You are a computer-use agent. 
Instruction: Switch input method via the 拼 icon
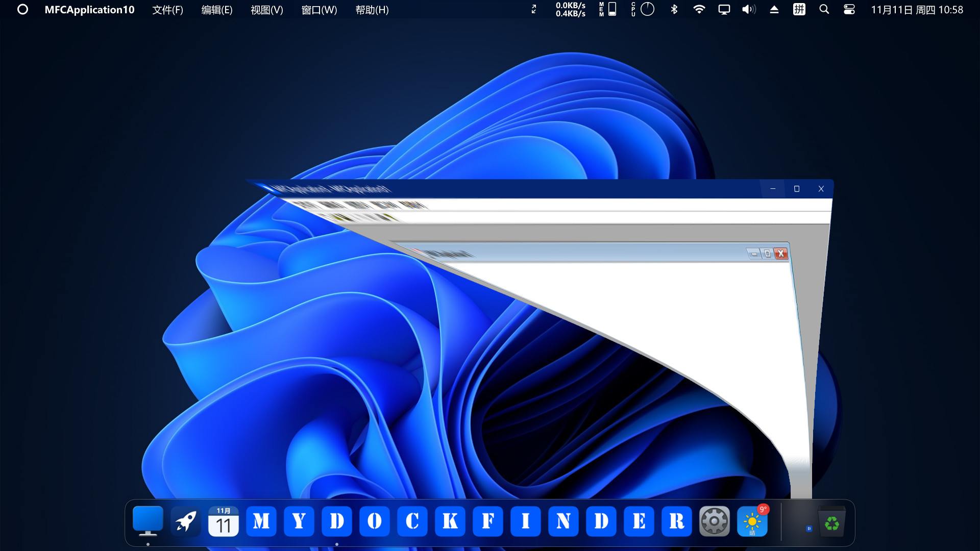click(x=799, y=9)
